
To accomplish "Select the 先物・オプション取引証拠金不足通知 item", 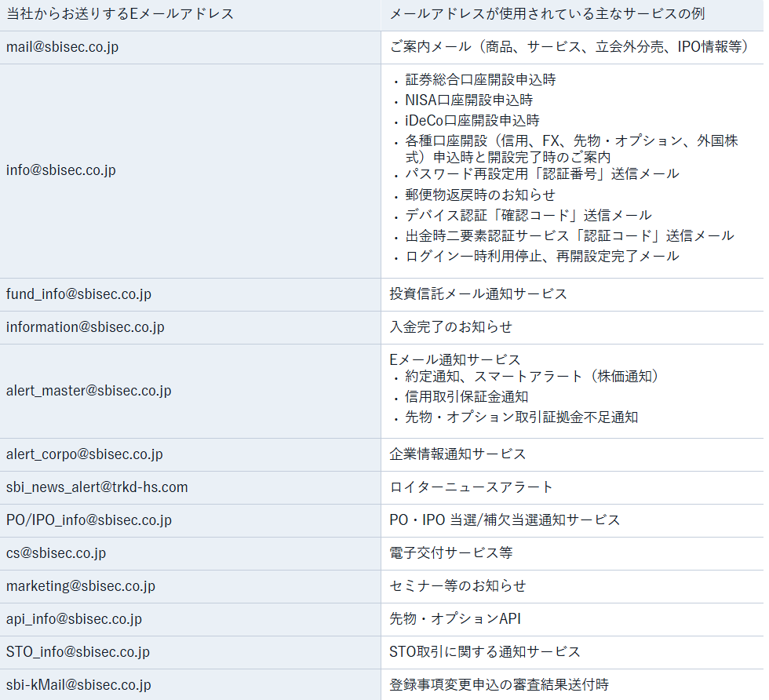I will pyautogui.click(x=521, y=417).
